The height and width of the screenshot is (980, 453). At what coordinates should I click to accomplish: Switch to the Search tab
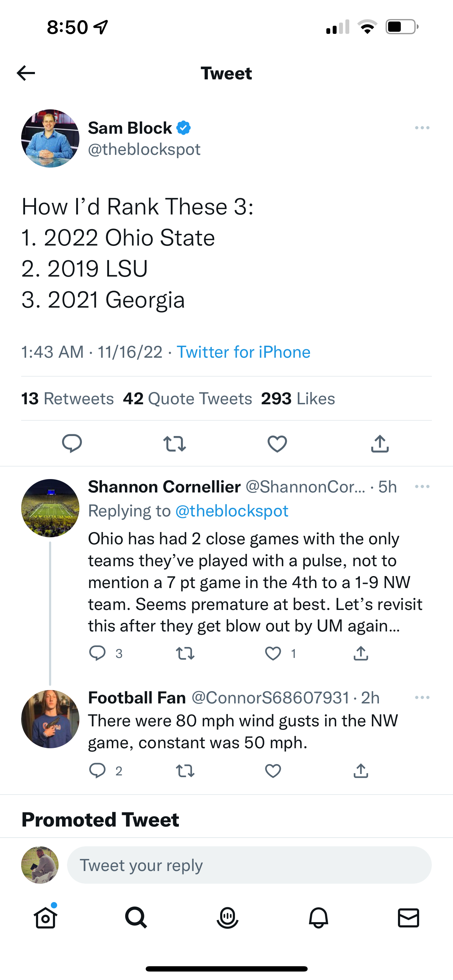[x=136, y=918]
